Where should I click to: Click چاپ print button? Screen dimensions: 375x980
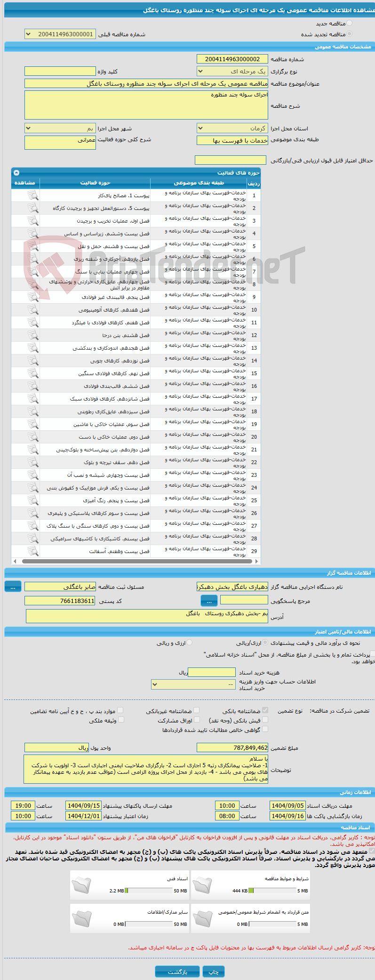tap(214, 972)
